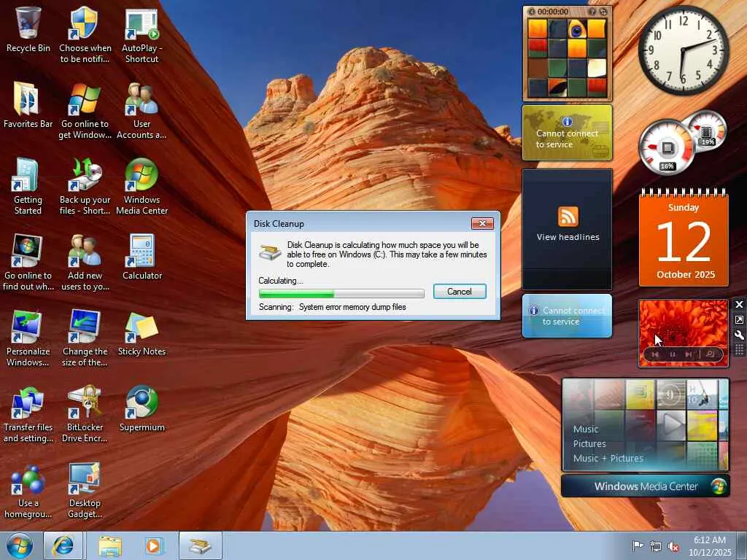The width and height of the screenshot is (747, 560).
Task: Open the network tray icon
Action: tap(656, 546)
